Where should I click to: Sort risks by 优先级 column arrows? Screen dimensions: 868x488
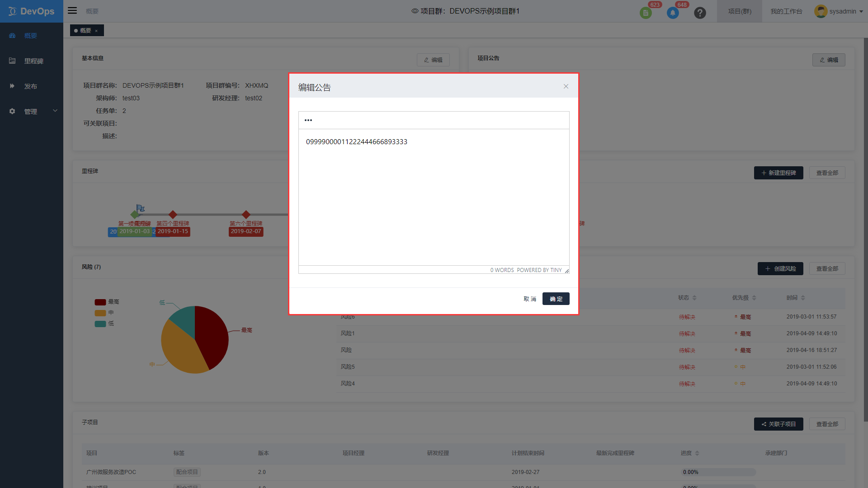tap(754, 298)
